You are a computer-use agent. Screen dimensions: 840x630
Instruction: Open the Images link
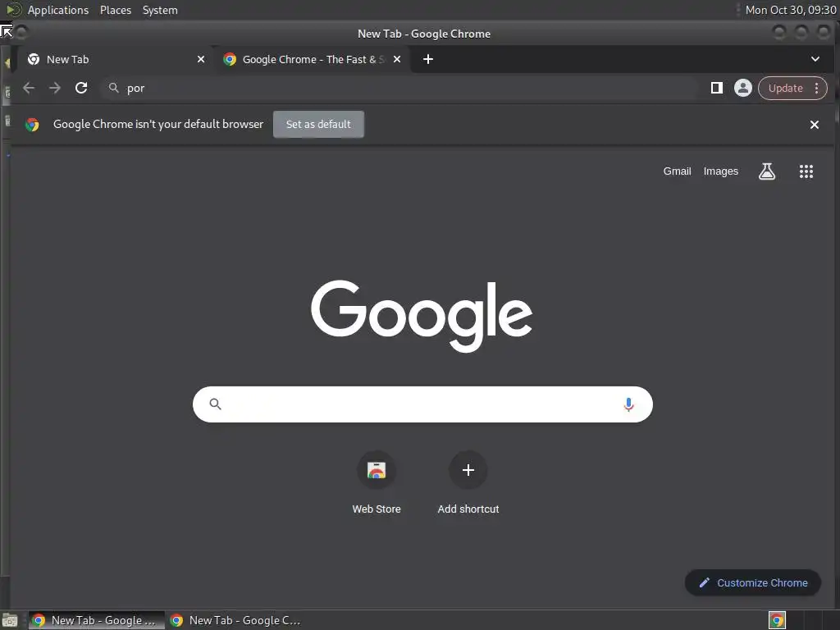click(720, 171)
